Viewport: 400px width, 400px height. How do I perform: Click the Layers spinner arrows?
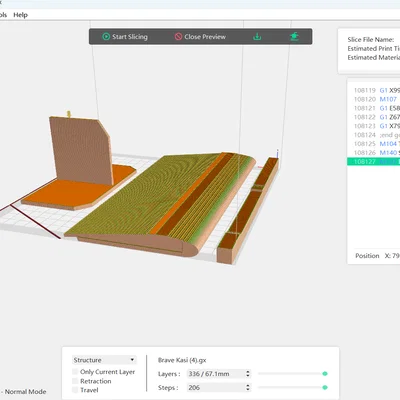(x=248, y=374)
